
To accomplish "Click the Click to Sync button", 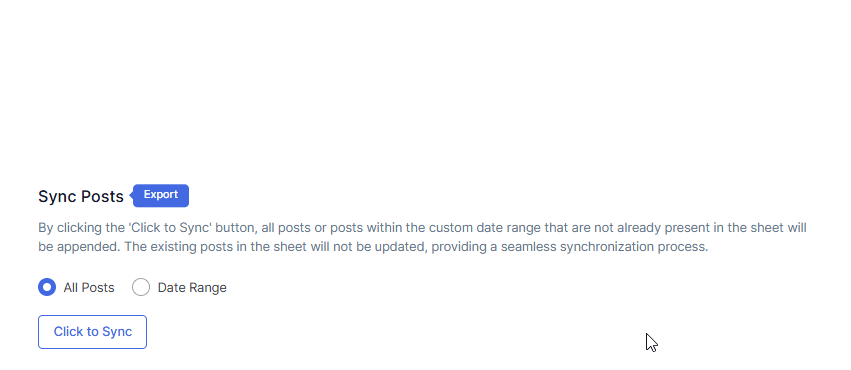I will click(92, 331).
